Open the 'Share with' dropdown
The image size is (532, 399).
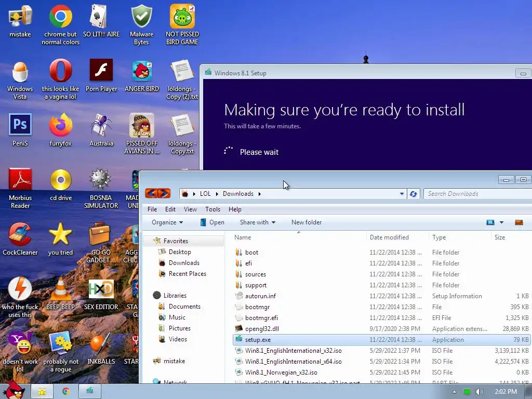tap(258, 222)
